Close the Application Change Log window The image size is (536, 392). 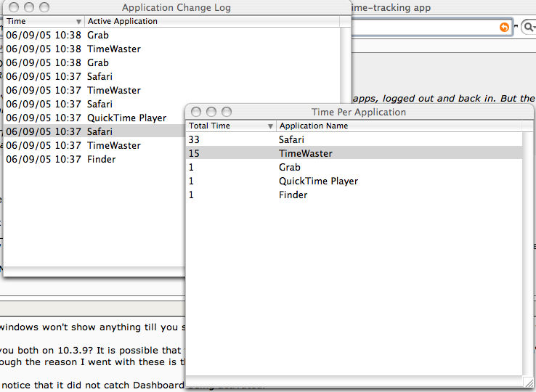pyautogui.click(x=14, y=7)
